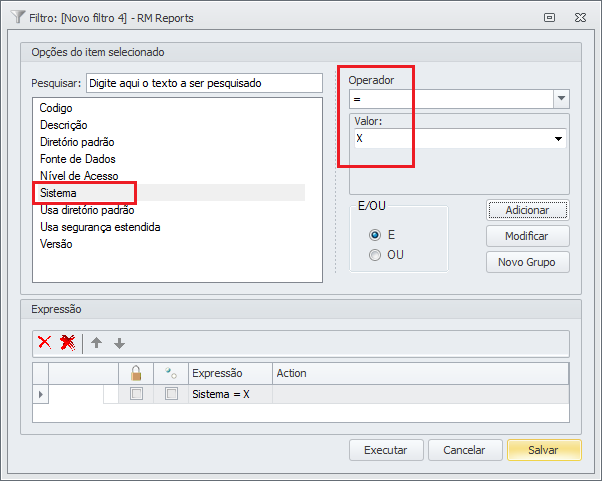602x481 pixels.
Task: Move expression down with the down arrow
Action: click(119, 343)
